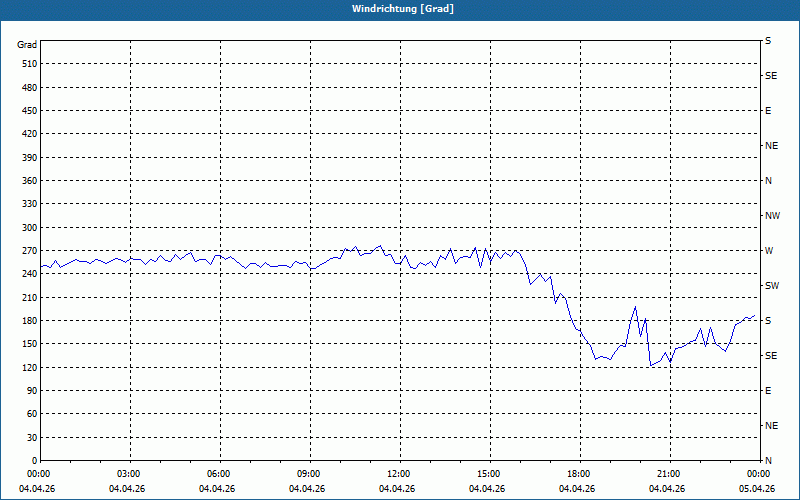Viewport: 800px width, 500px height.
Task: Click the NW compass direction label
Action: point(772,216)
